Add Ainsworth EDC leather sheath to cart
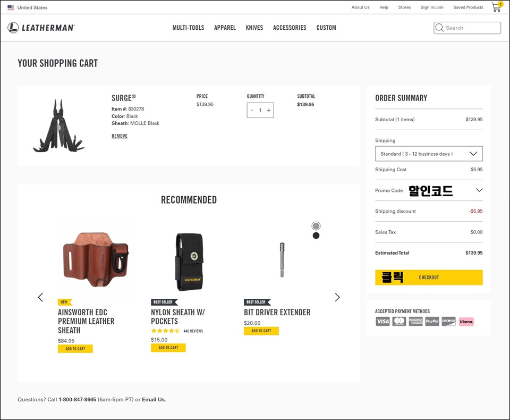510x420 pixels. tap(75, 349)
